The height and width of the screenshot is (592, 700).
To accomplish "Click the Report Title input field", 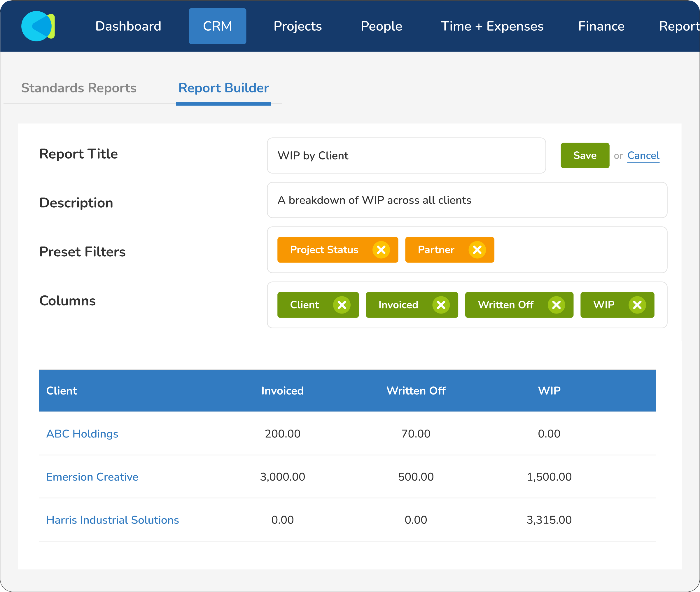I will coord(406,155).
